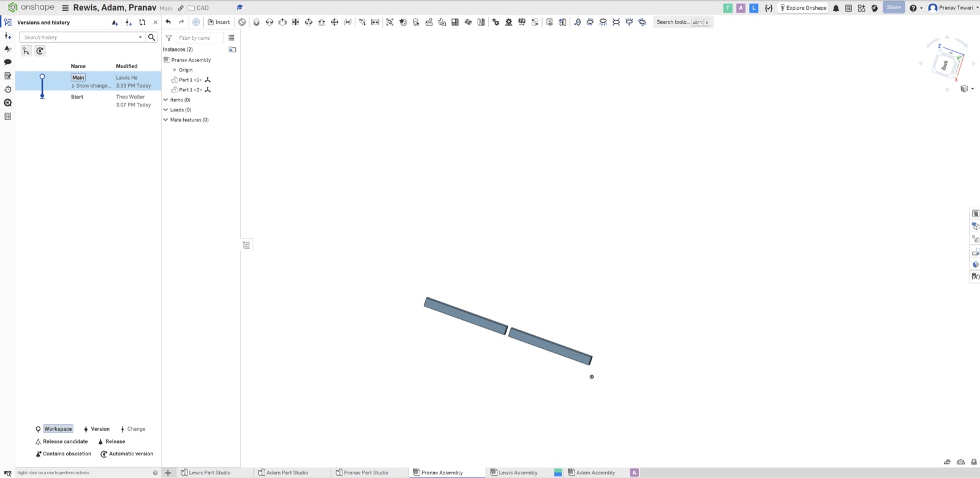
Task: Expand Show changes under Main
Action: (x=91, y=86)
